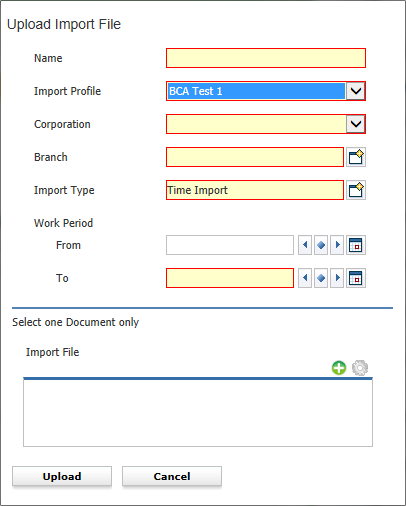Viewport: 406px width, 506px height.
Task: Select the BCA Test 1 profile field
Action: (x=256, y=91)
